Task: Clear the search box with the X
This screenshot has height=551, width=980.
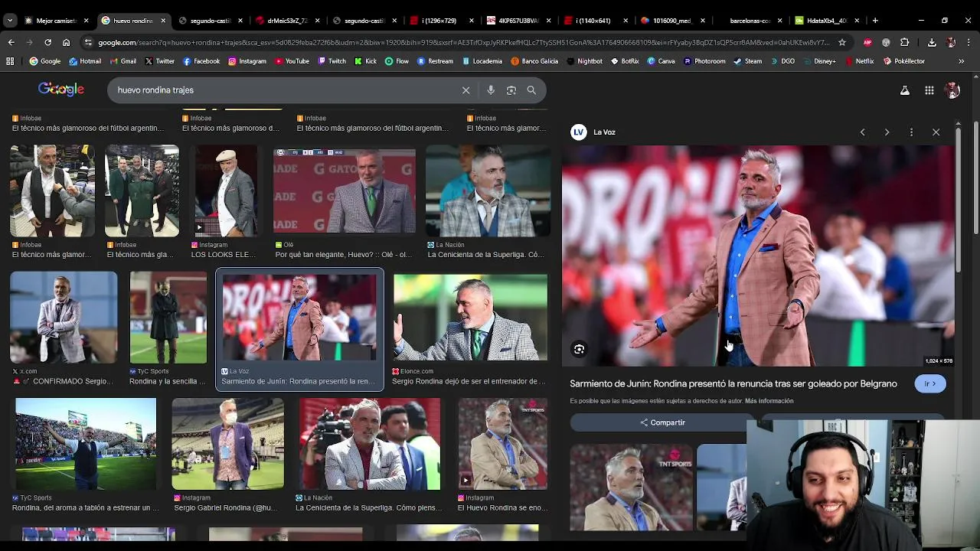Action: (465, 90)
